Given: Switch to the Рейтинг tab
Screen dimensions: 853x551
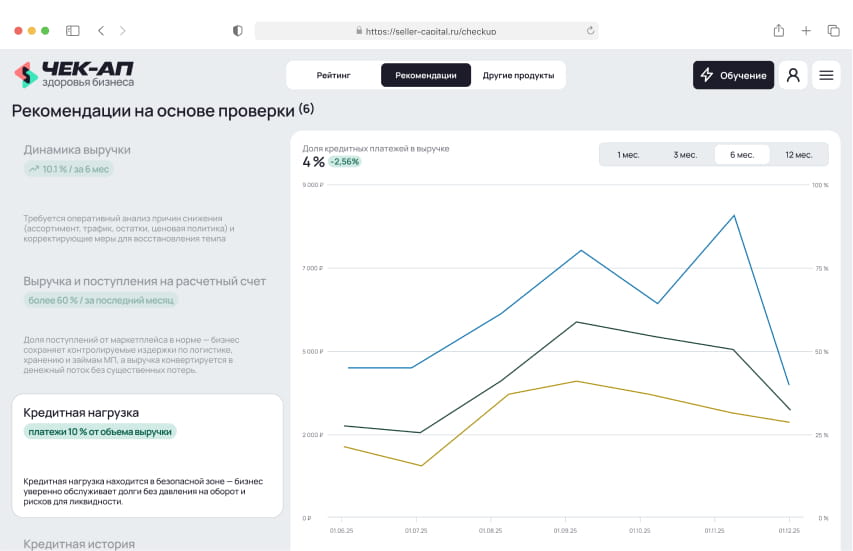Looking at the screenshot, I should [x=333, y=75].
